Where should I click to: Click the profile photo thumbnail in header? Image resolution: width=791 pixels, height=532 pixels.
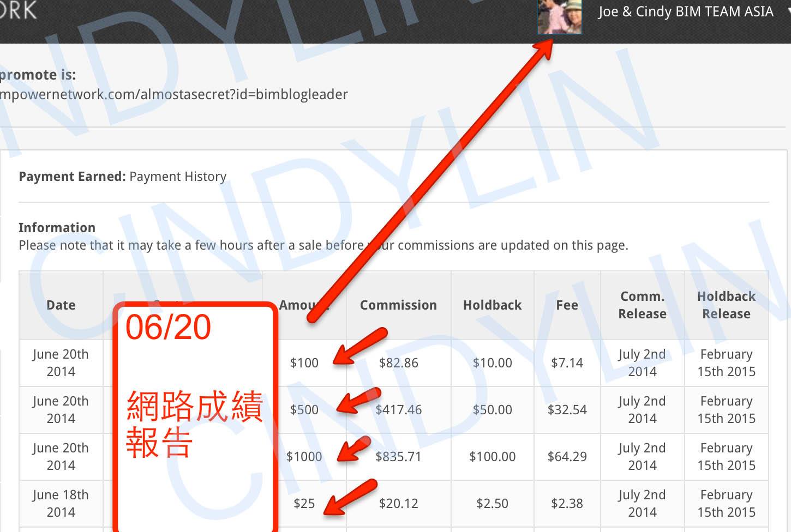[559, 16]
